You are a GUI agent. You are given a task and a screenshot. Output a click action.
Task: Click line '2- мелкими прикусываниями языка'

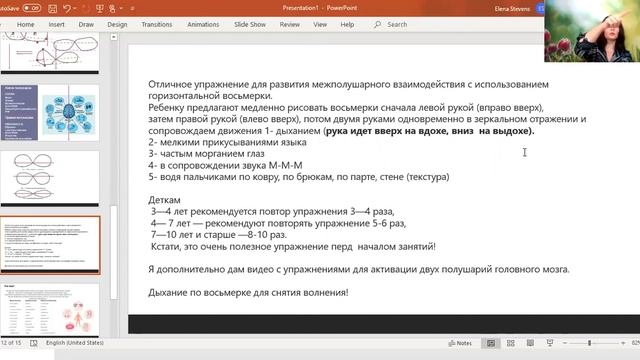(x=227, y=142)
